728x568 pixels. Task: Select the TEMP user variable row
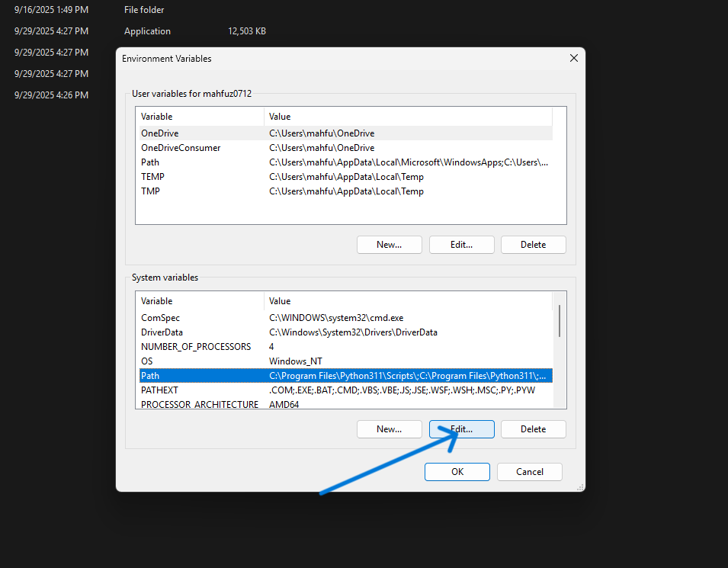[x=152, y=177]
